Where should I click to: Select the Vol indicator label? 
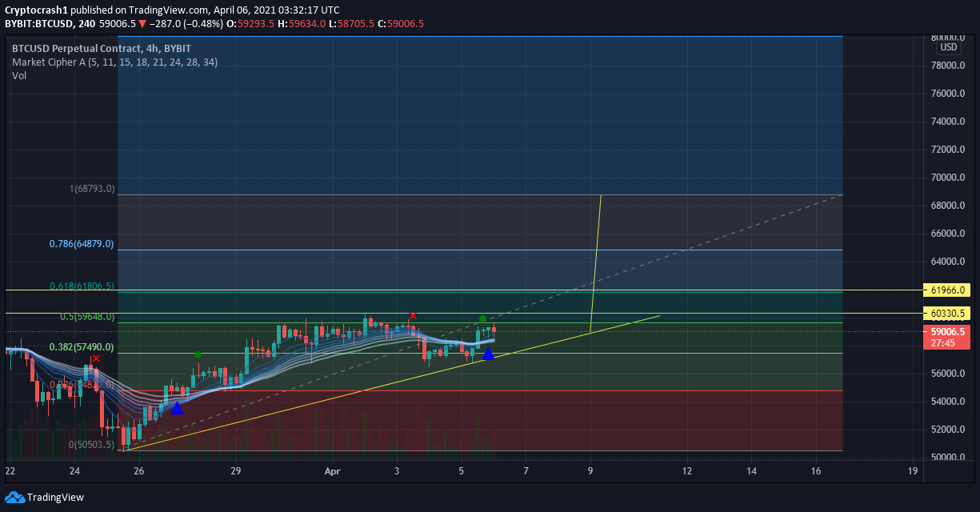click(19, 75)
